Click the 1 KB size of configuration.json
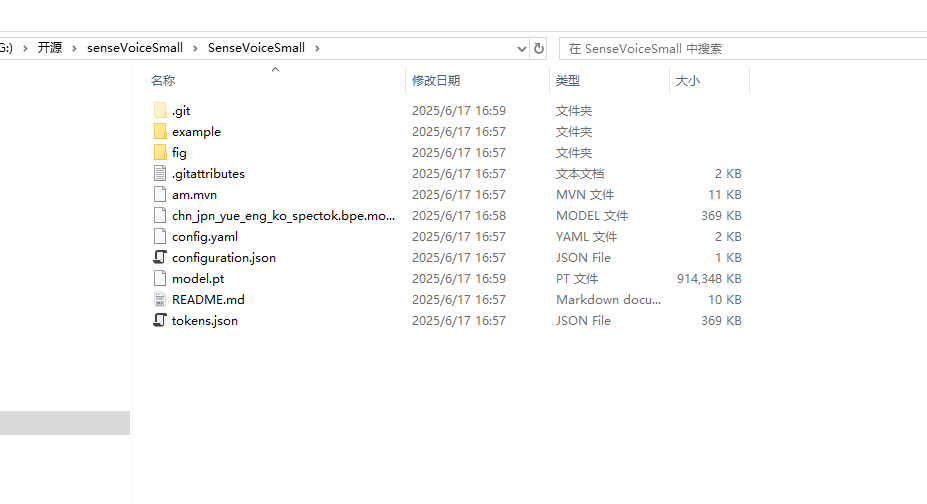927x504 pixels. coord(728,258)
